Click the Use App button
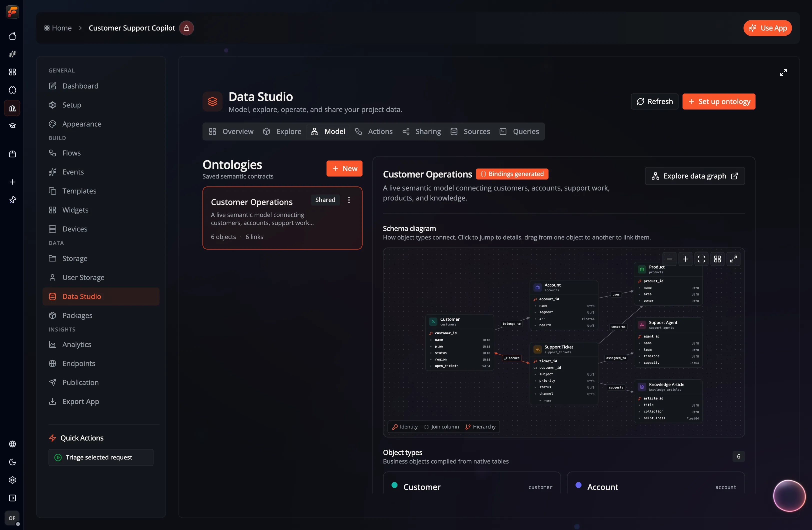This screenshot has width=812, height=530. (768, 28)
